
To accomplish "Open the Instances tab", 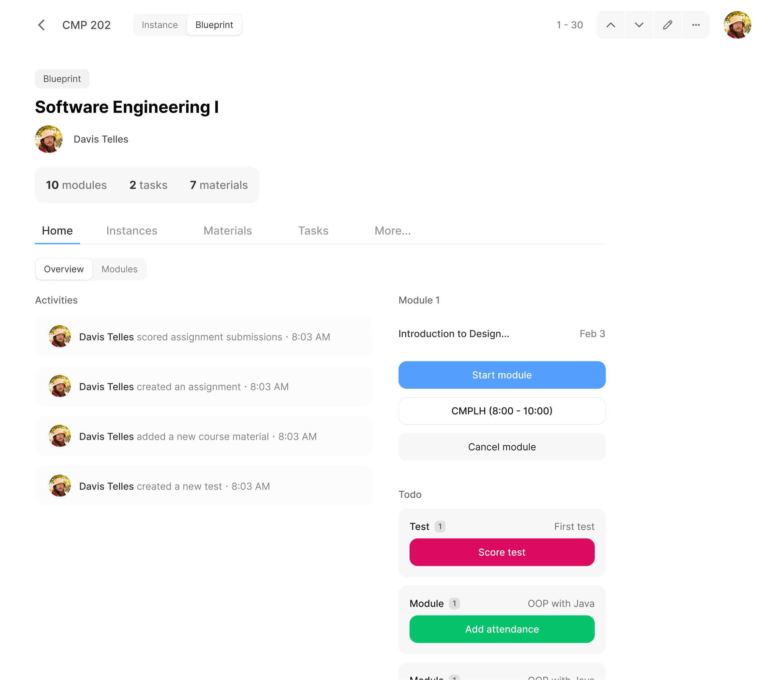I will pyautogui.click(x=132, y=231).
